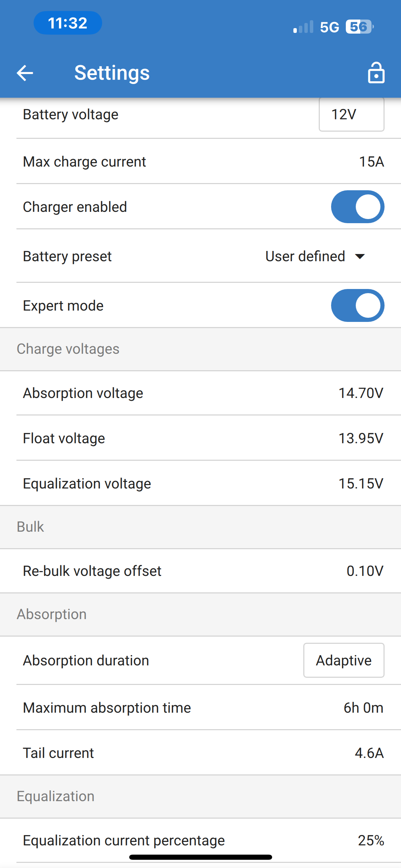Set the Maximum absorption time
Screen dimensions: 401x868
point(363,708)
